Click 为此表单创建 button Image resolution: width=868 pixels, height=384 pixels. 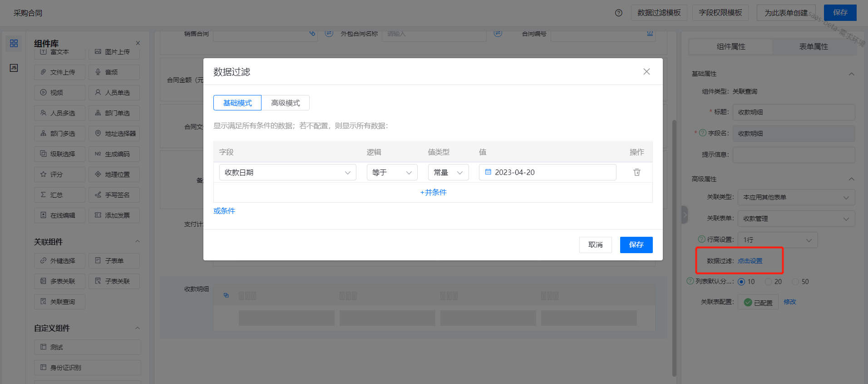click(x=786, y=13)
